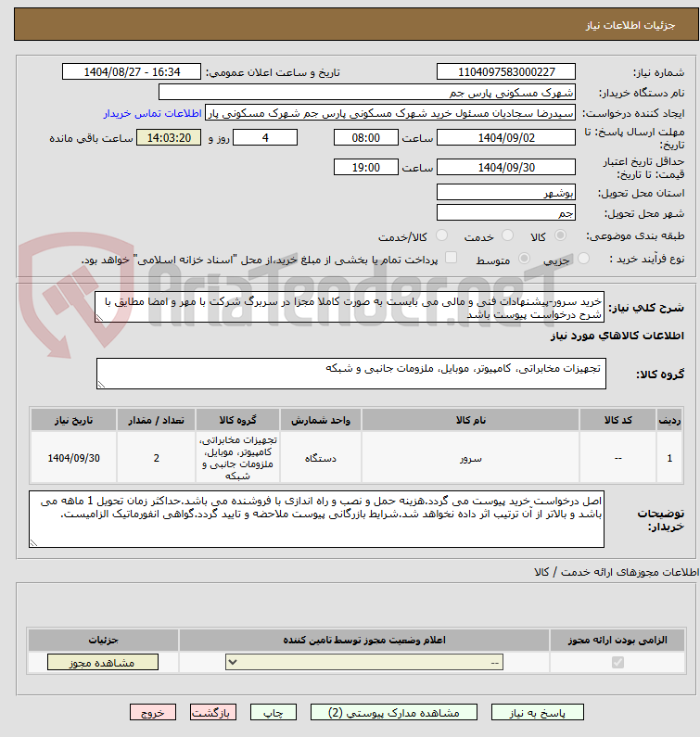Image resolution: width=700 pixels, height=737 pixels.
Task: Select the کالا/خدمت radio button
Action: tap(441, 235)
